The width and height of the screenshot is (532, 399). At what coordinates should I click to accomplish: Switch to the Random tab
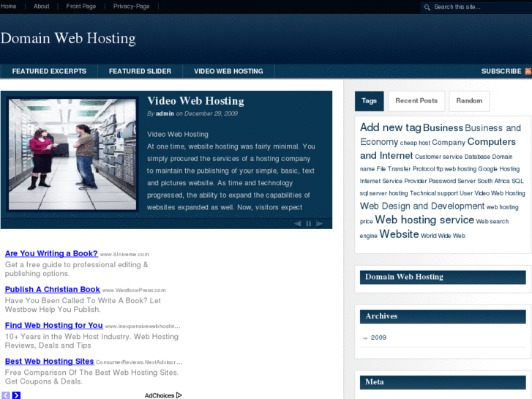(469, 101)
